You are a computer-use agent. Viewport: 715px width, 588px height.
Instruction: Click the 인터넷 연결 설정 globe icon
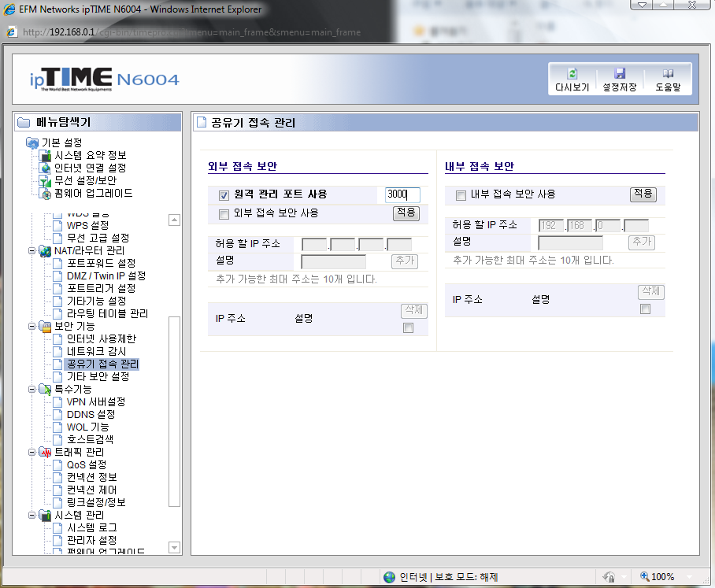45,168
